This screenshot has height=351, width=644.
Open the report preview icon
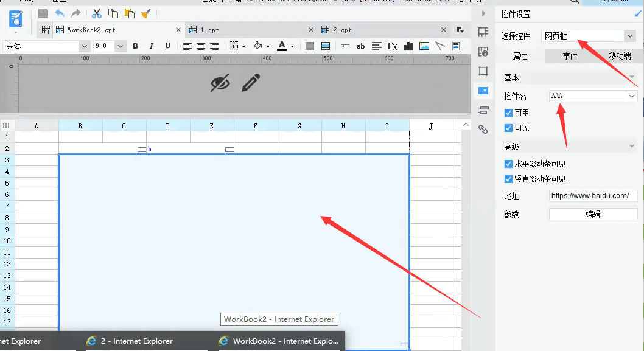16,18
